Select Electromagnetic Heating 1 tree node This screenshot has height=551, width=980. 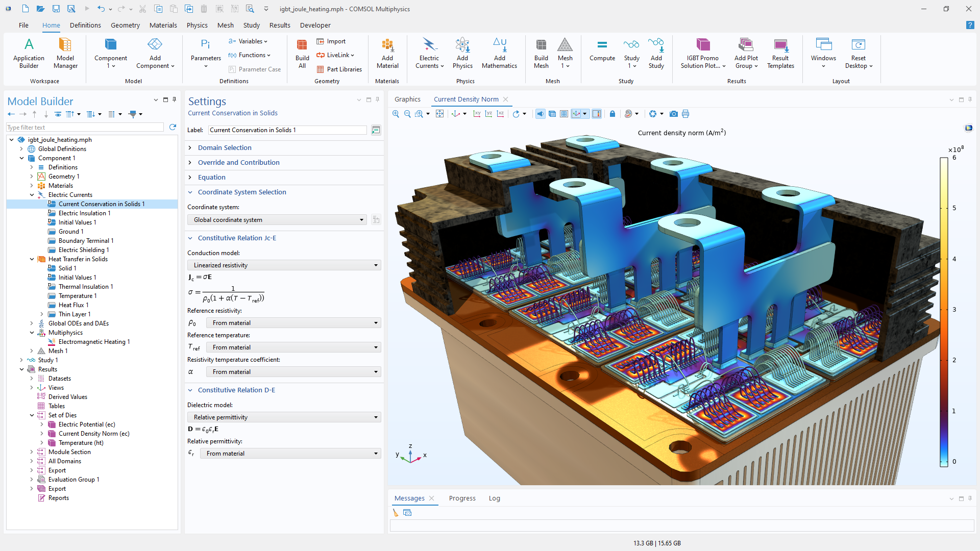94,342
